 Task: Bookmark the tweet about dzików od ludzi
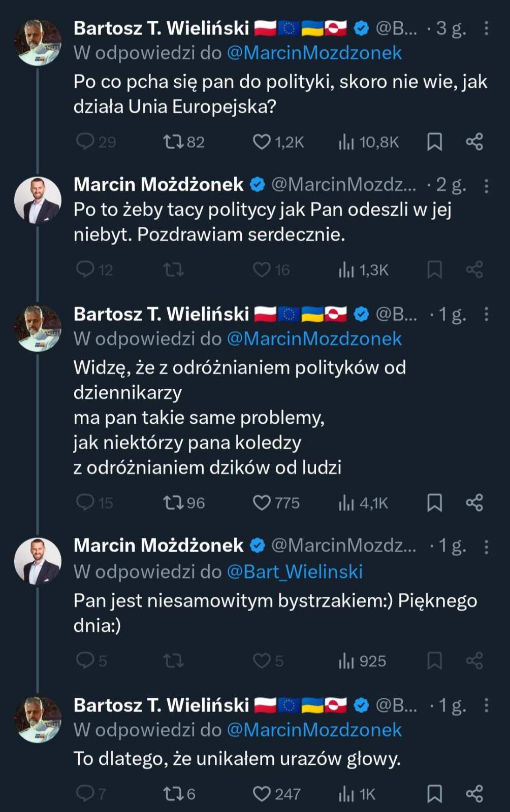click(434, 503)
